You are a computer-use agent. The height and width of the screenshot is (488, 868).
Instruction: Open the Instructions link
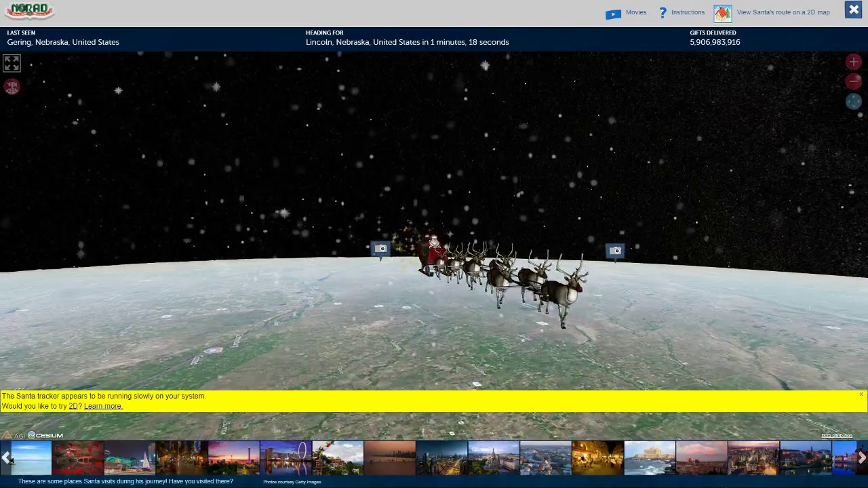688,12
